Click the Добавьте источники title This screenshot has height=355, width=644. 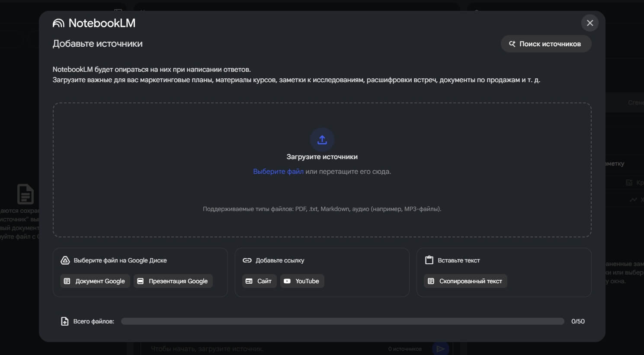point(98,44)
